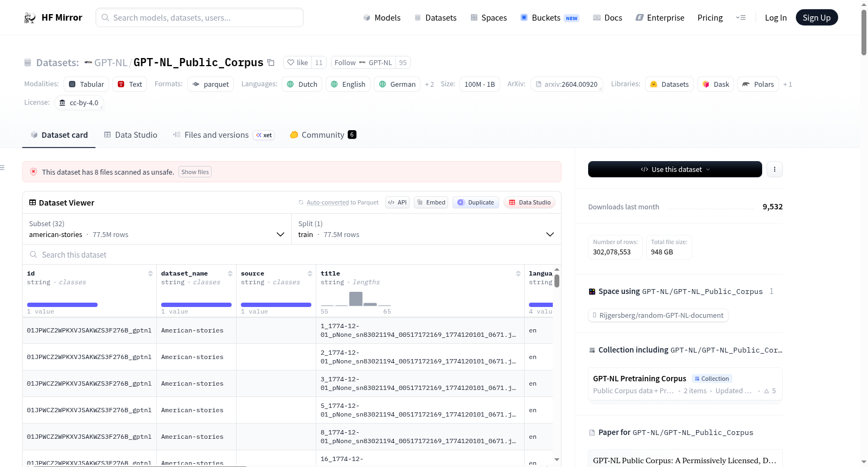Open the GPT-NL Public Corpus paper link

click(x=685, y=460)
